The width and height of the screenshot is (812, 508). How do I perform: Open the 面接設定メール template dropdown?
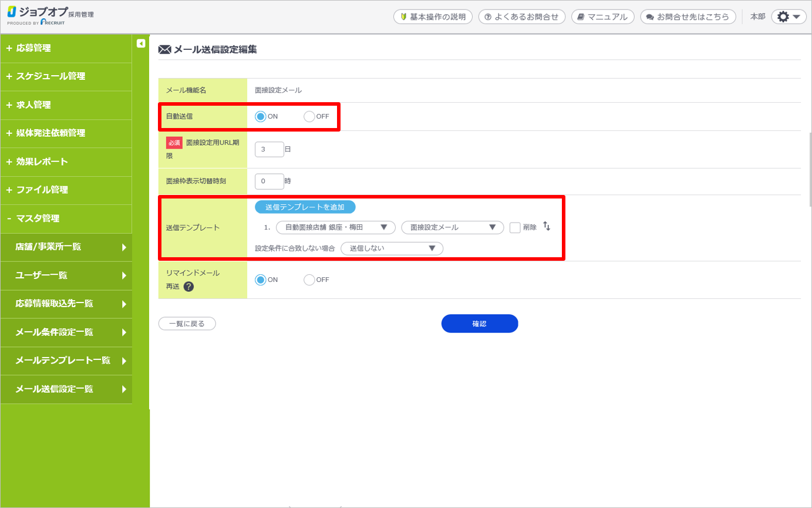point(452,227)
